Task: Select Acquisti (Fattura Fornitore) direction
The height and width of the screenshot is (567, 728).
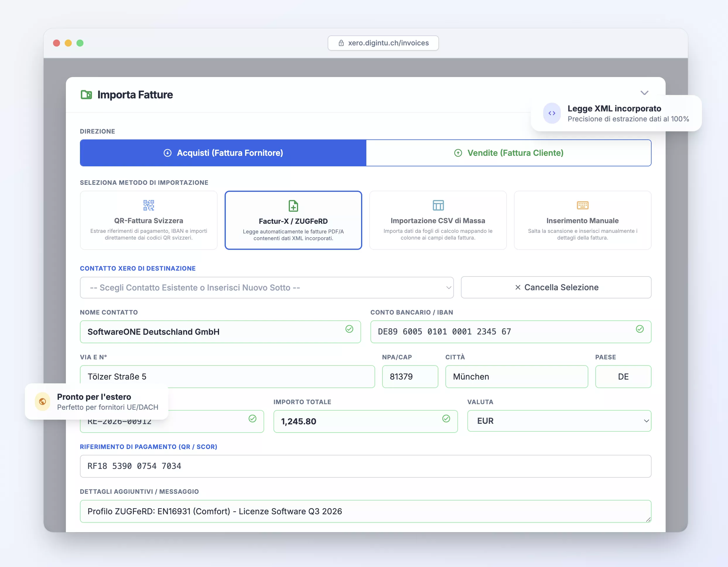Action: [x=223, y=153]
